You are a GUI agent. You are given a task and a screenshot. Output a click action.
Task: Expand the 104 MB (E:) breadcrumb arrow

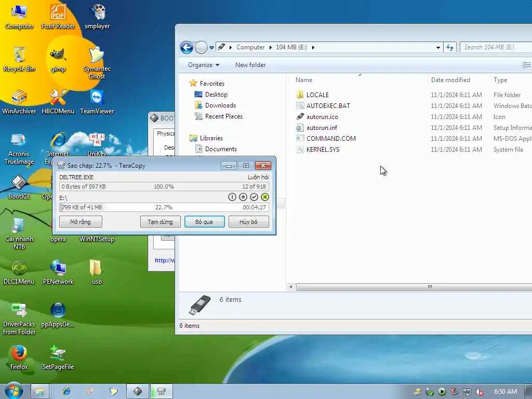(x=313, y=47)
